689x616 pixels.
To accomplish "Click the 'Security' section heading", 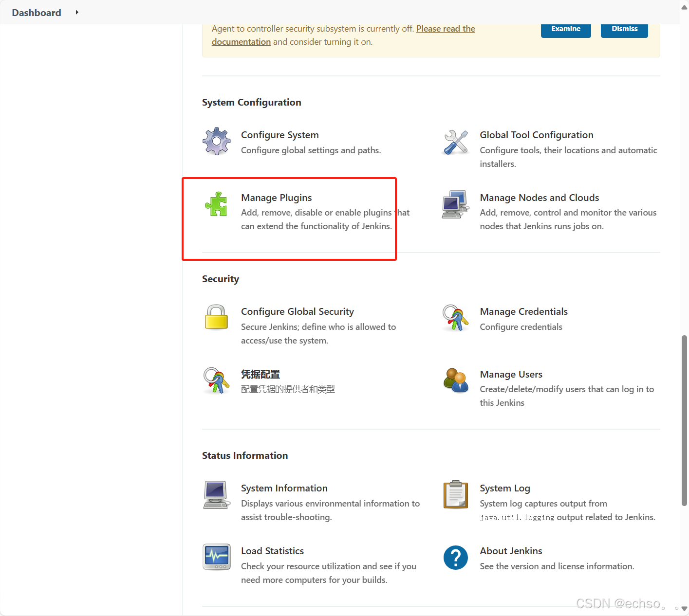I will [x=221, y=279].
